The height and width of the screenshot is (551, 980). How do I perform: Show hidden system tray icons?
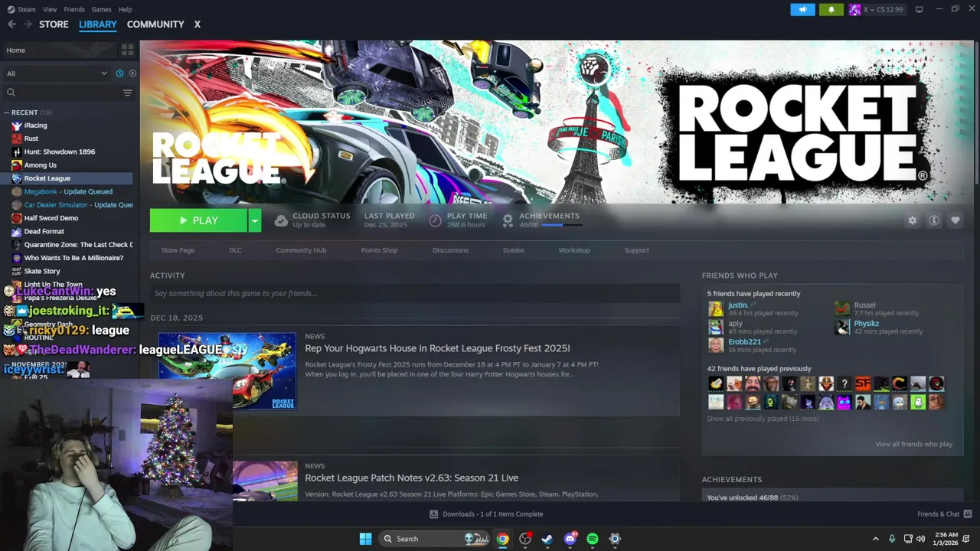point(876,539)
